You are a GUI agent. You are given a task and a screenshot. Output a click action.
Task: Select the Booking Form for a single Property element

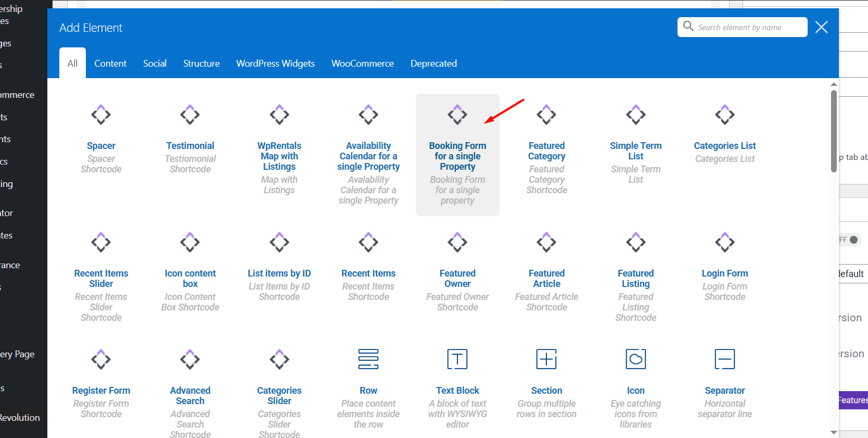[457, 155]
